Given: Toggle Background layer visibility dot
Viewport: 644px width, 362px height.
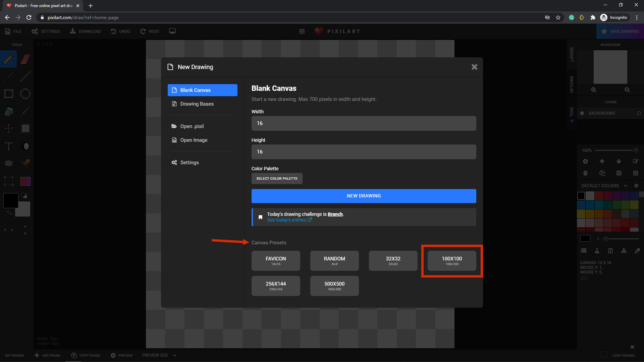Looking at the screenshot, I should point(582,113).
